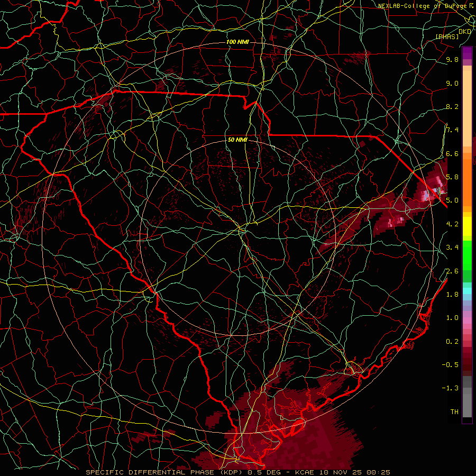Click the TH label on the color scale
Image resolution: width=476 pixels, height=476 pixels.
[454, 412]
